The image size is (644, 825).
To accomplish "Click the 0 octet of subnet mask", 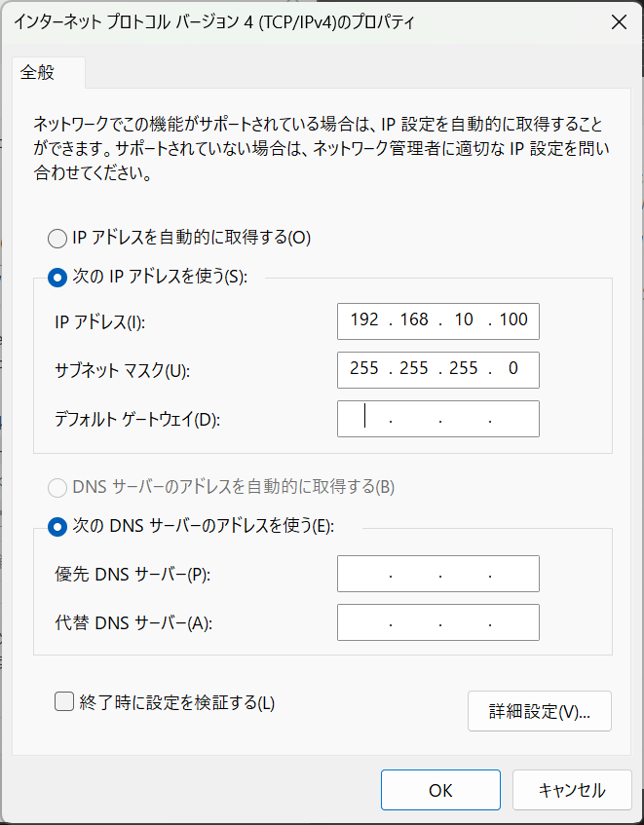I will tap(512, 370).
